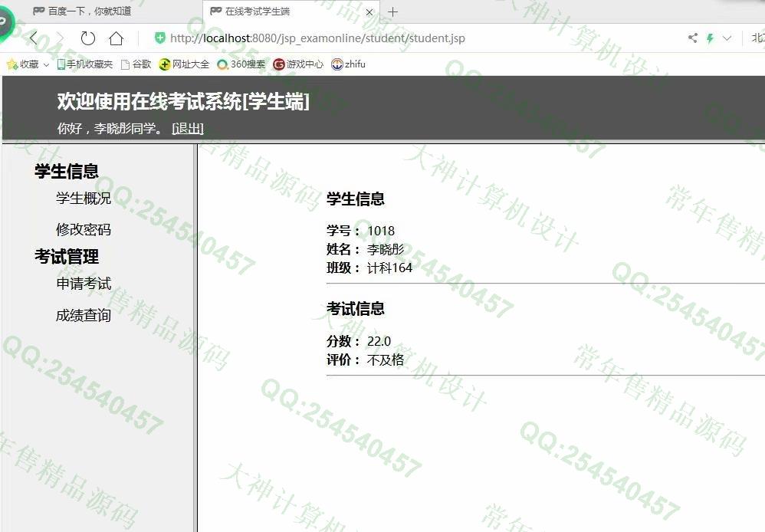Expand the address bar dropdown chevron
The height and width of the screenshot is (532, 765).
(727, 38)
